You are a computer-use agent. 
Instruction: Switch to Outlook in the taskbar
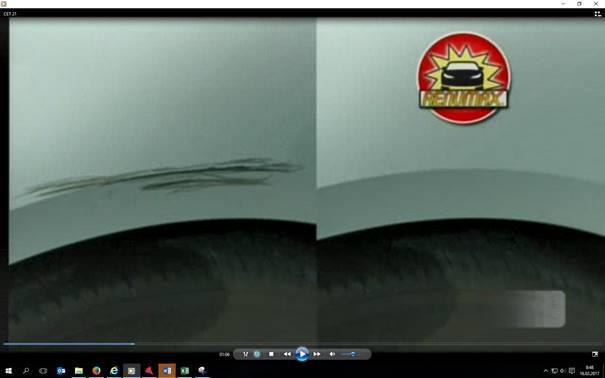(61, 371)
